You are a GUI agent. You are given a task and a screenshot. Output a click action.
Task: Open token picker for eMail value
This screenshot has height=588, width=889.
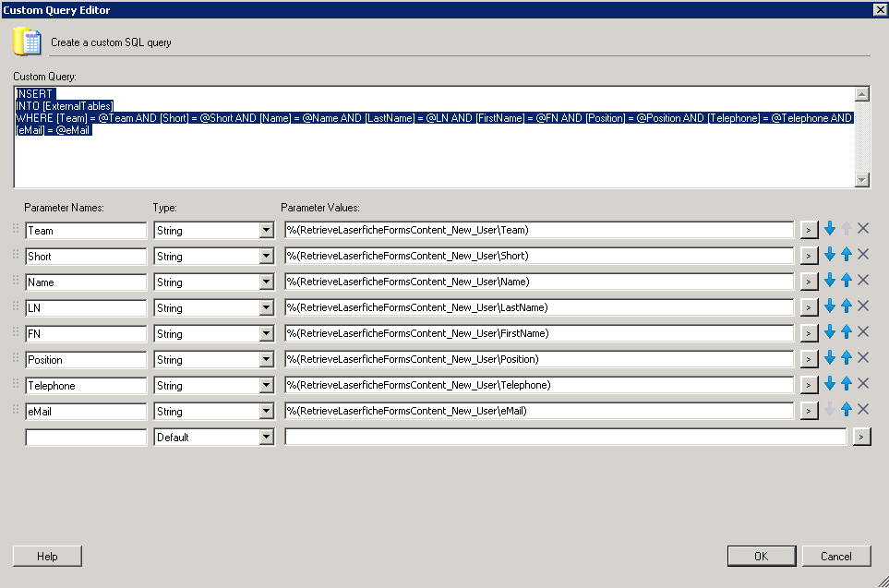coord(809,411)
